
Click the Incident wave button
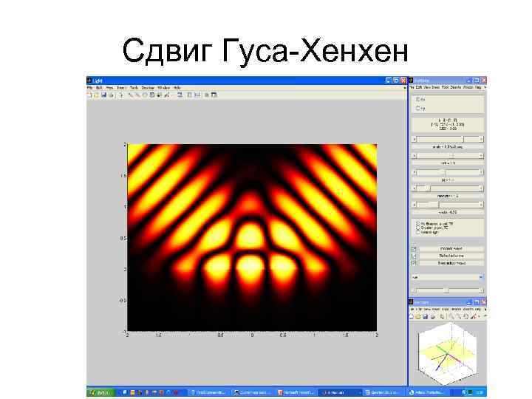(x=451, y=249)
